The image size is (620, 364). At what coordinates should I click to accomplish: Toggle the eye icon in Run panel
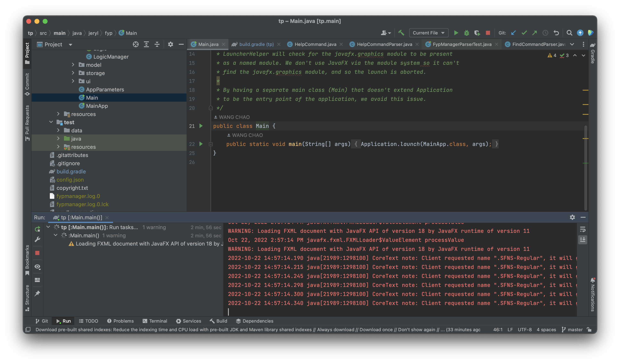coord(37,267)
